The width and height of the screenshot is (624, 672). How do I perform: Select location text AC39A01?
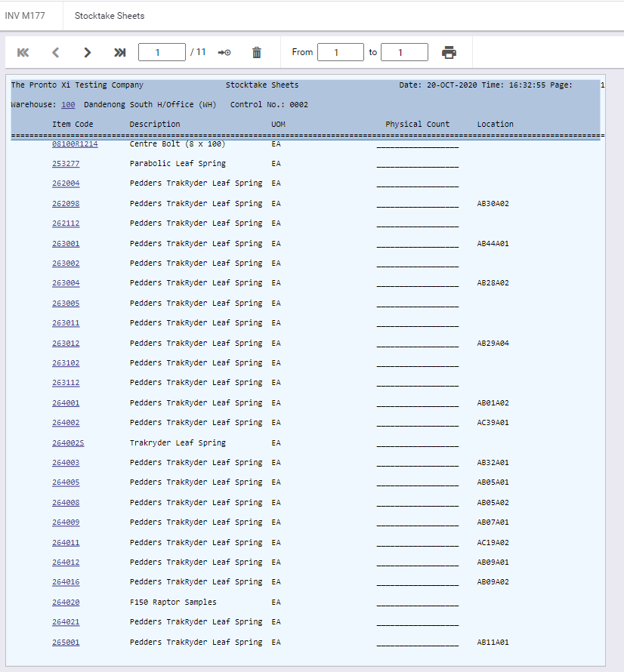pos(493,423)
